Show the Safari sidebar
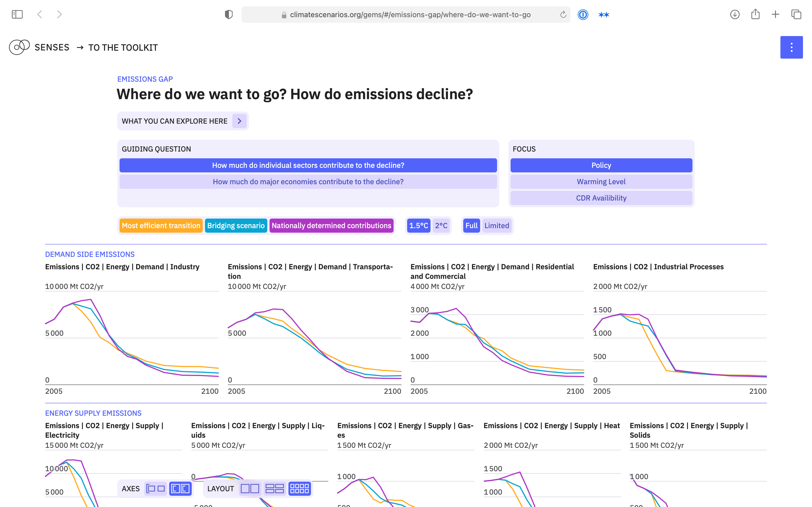Screen dimensions: 812x507 tap(17, 14)
